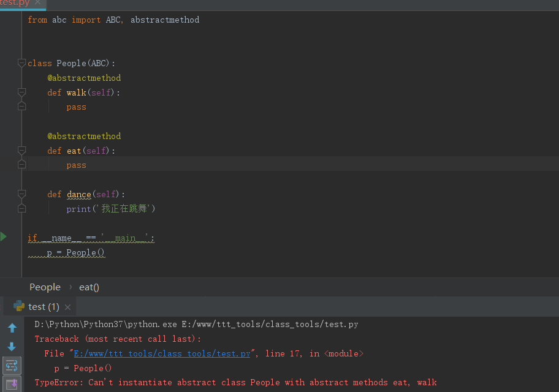Place cursor on 'def walk(self):' line
The image size is (559, 392).
tap(84, 92)
